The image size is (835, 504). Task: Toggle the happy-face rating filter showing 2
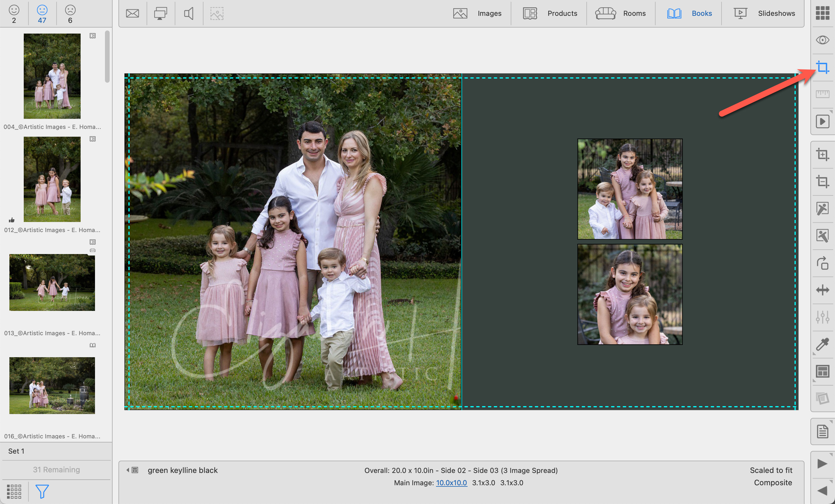click(x=14, y=13)
